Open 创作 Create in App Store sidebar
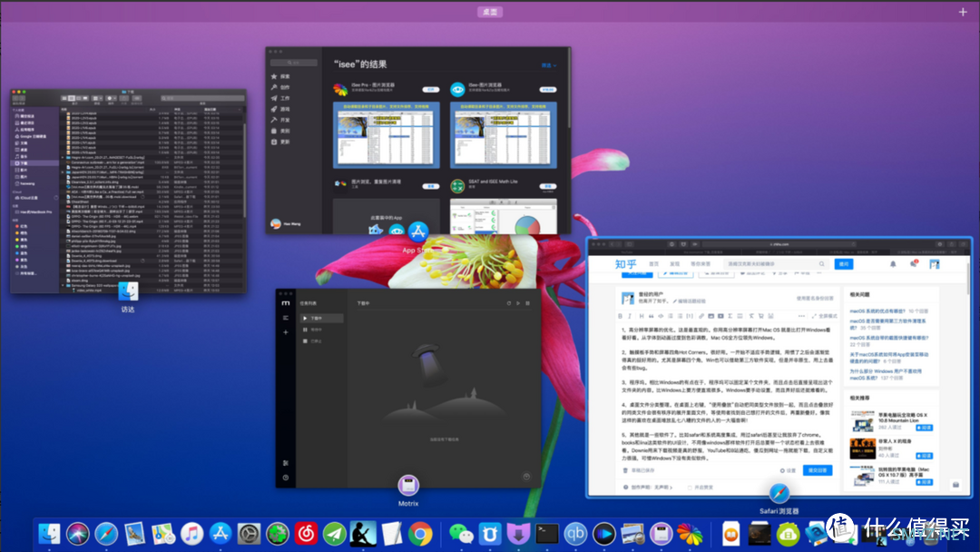 point(280,87)
